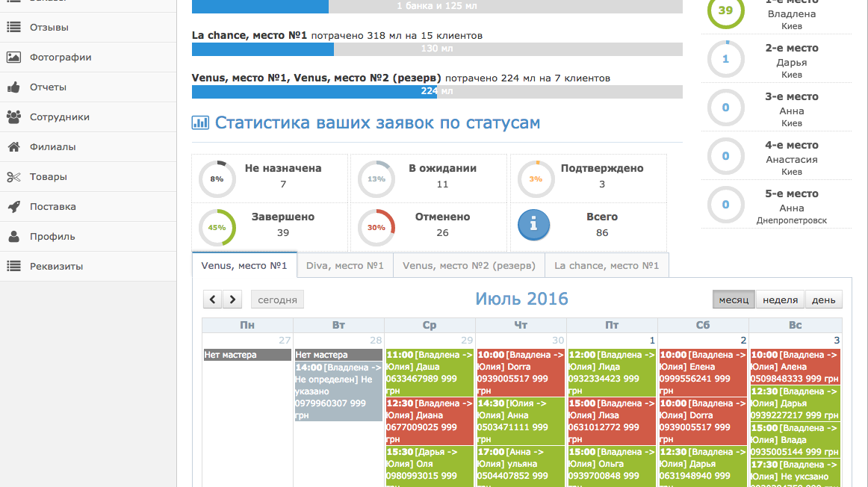Click the 3% ring for Подтверждено

[536, 179]
